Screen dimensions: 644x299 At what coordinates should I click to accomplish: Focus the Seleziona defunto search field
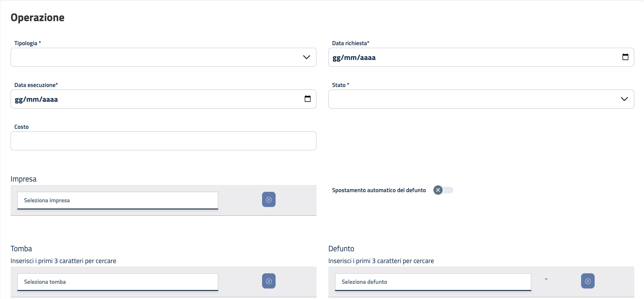[x=433, y=282]
